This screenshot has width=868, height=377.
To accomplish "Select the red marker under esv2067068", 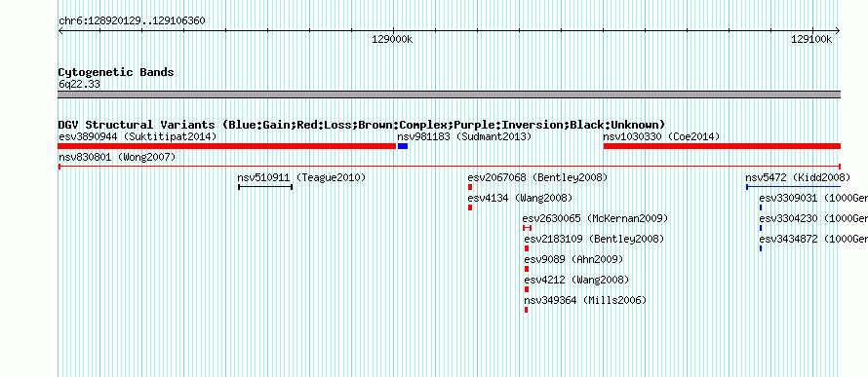I will [x=470, y=187].
